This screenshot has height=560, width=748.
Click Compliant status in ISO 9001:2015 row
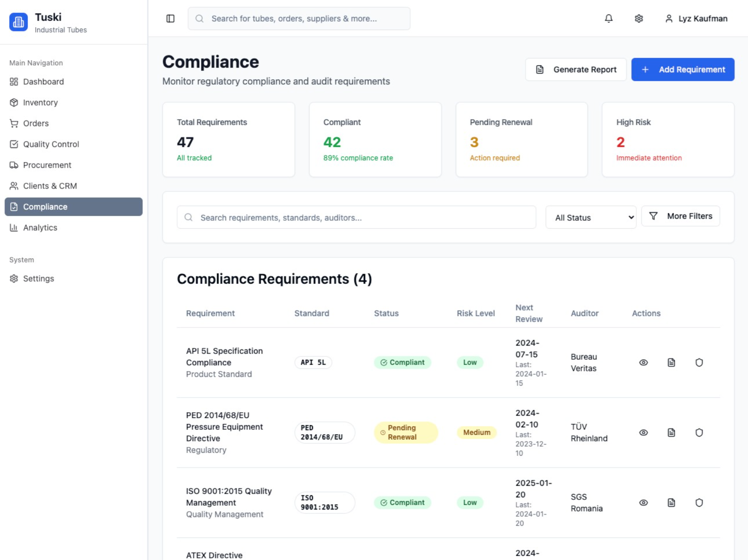[402, 502]
